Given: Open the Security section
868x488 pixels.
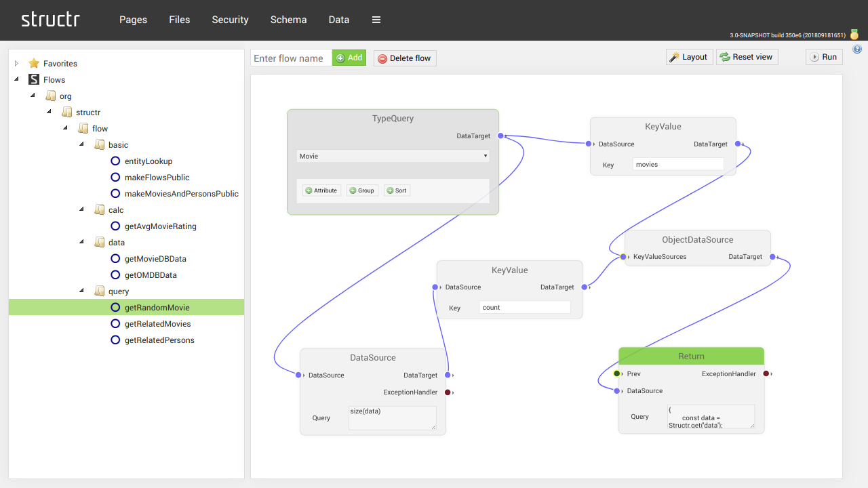Looking at the screenshot, I should tap(230, 20).
